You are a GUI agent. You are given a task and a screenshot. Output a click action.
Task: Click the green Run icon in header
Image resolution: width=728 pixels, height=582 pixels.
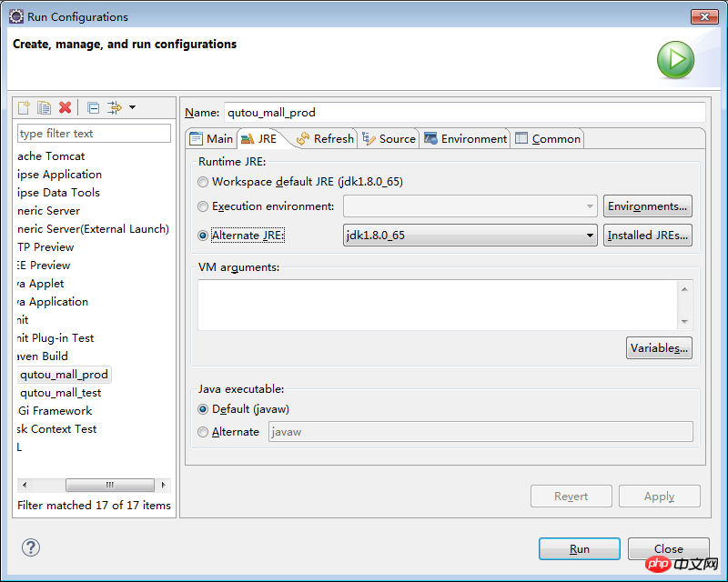(x=675, y=60)
